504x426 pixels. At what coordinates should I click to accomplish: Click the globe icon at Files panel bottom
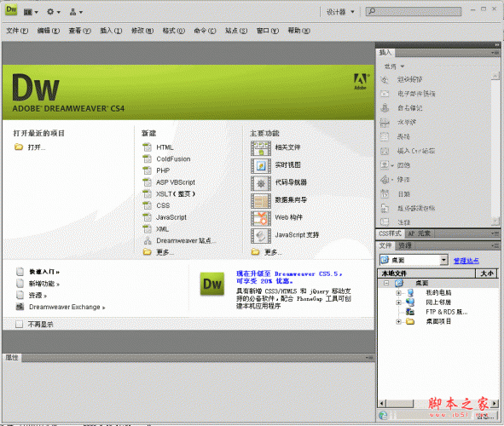click(x=383, y=416)
